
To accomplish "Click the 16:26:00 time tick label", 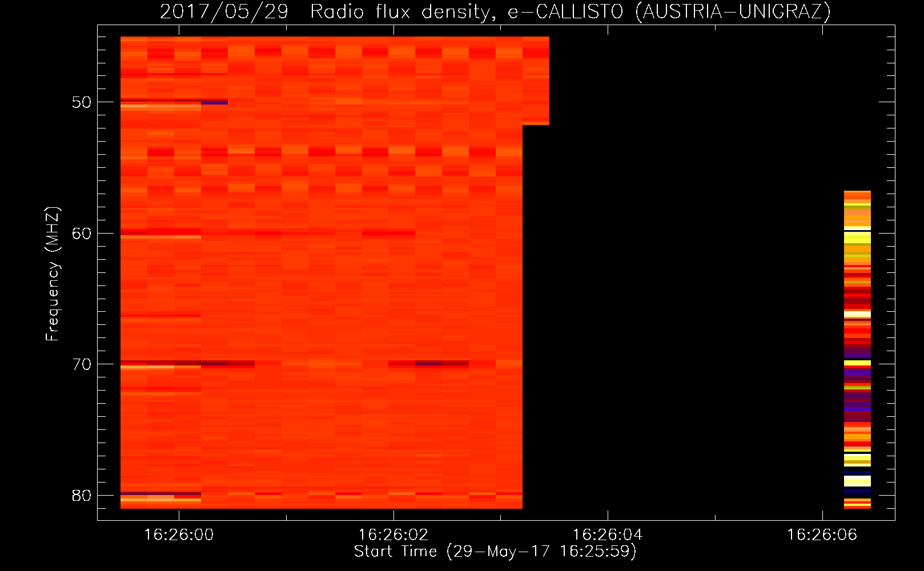I will coord(179,535).
